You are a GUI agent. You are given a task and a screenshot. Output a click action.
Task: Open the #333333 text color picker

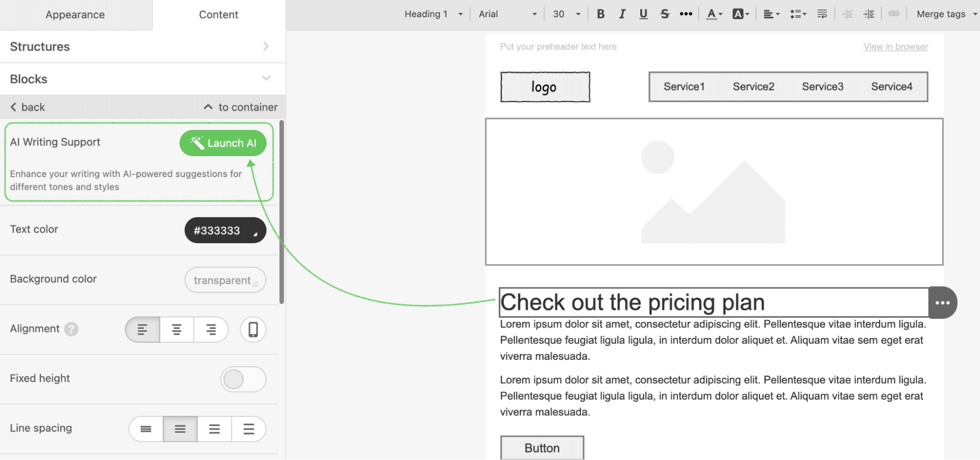[225, 230]
